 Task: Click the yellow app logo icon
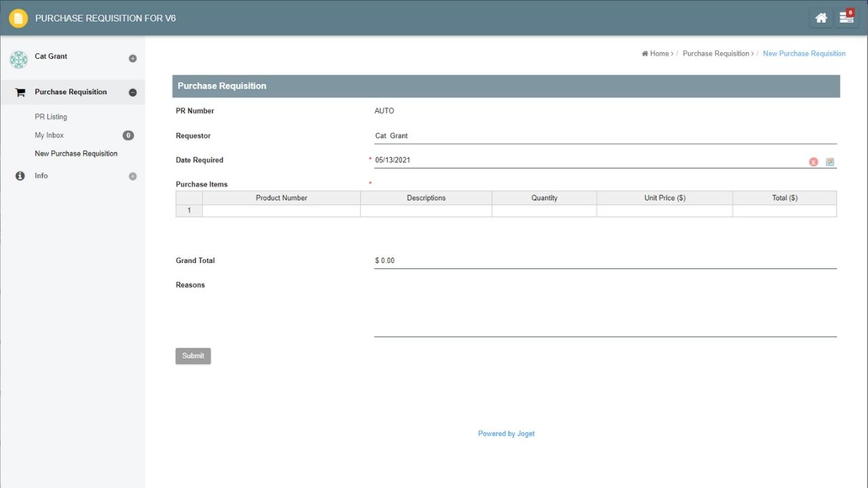pyautogui.click(x=18, y=18)
